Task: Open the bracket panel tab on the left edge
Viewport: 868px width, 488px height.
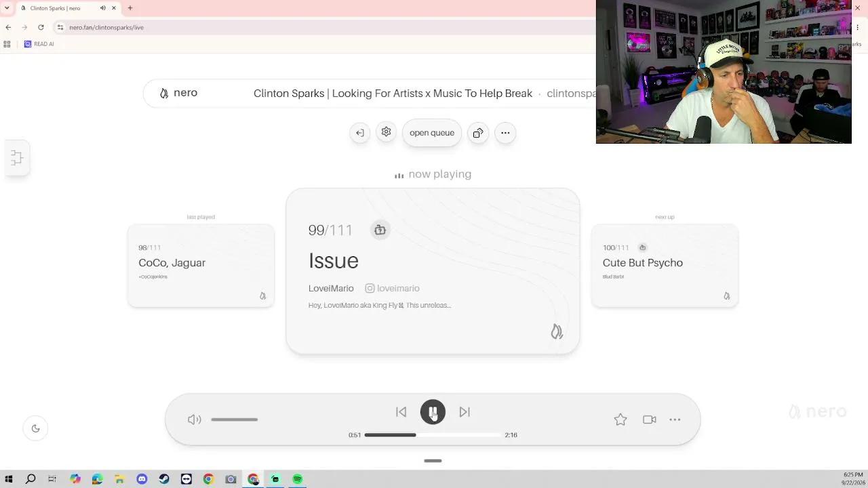Action: [x=17, y=159]
